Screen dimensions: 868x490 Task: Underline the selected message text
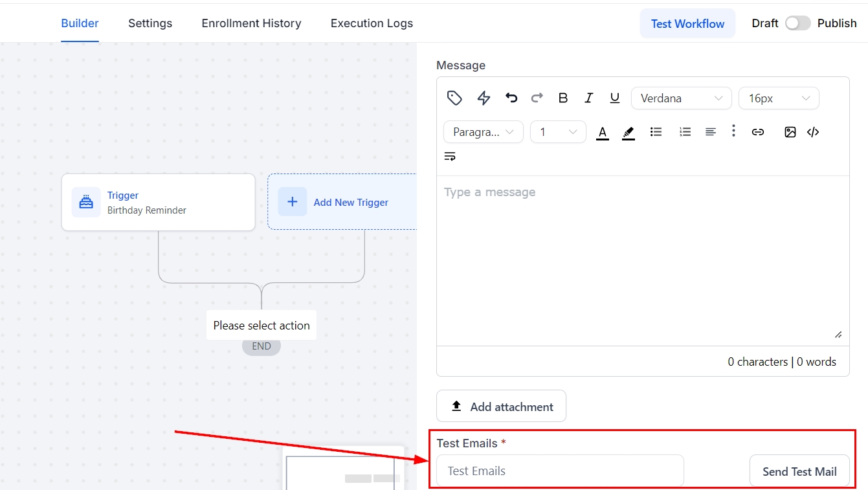[x=614, y=98]
